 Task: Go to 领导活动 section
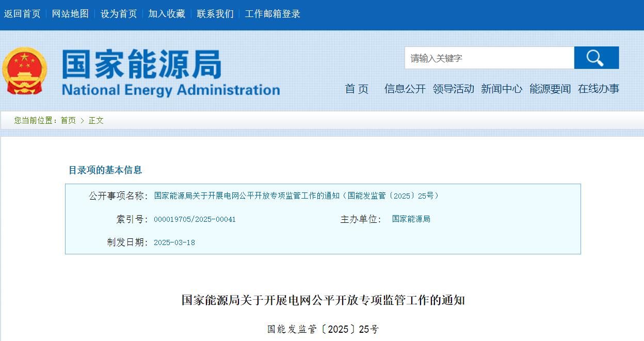pos(453,89)
